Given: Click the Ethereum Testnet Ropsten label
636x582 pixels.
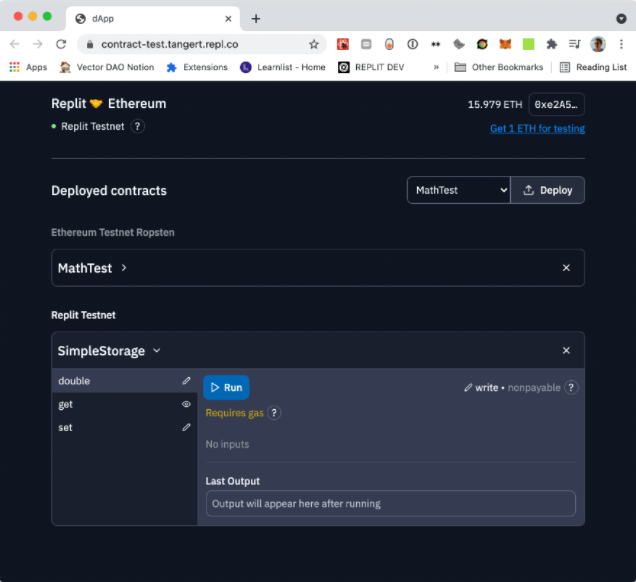Looking at the screenshot, I should (113, 232).
